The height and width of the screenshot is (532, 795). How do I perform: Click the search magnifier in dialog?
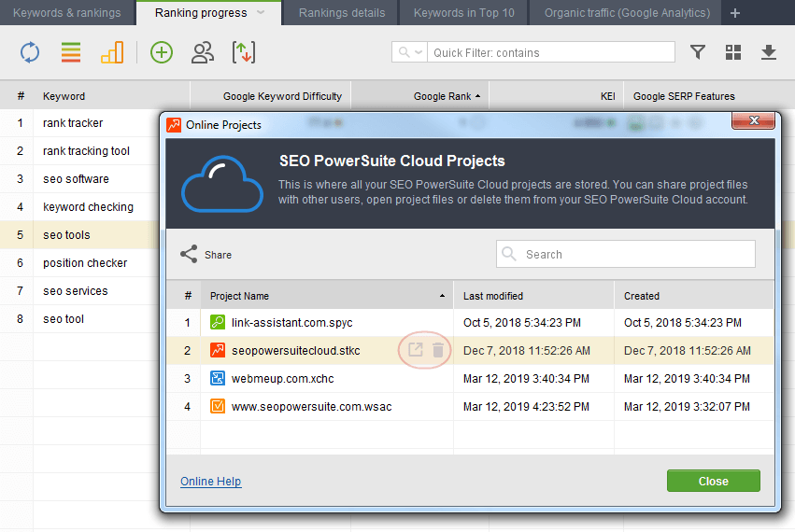pyautogui.click(x=508, y=254)
